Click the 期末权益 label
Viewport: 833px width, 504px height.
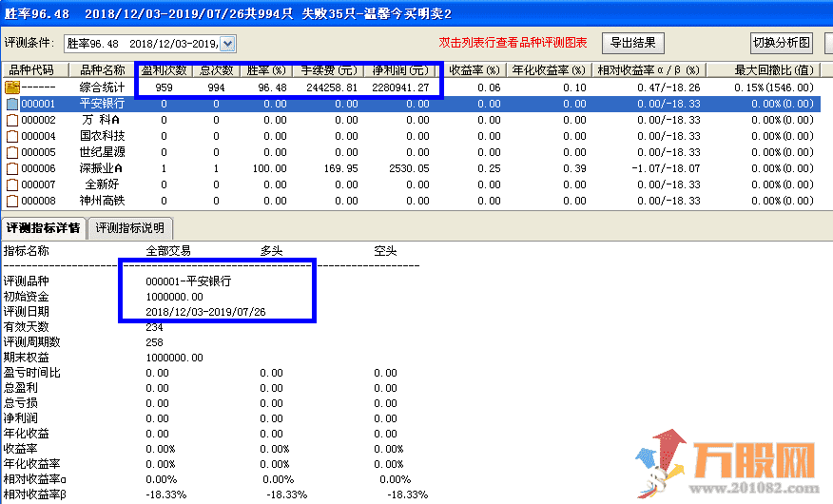tap(26, 358)
